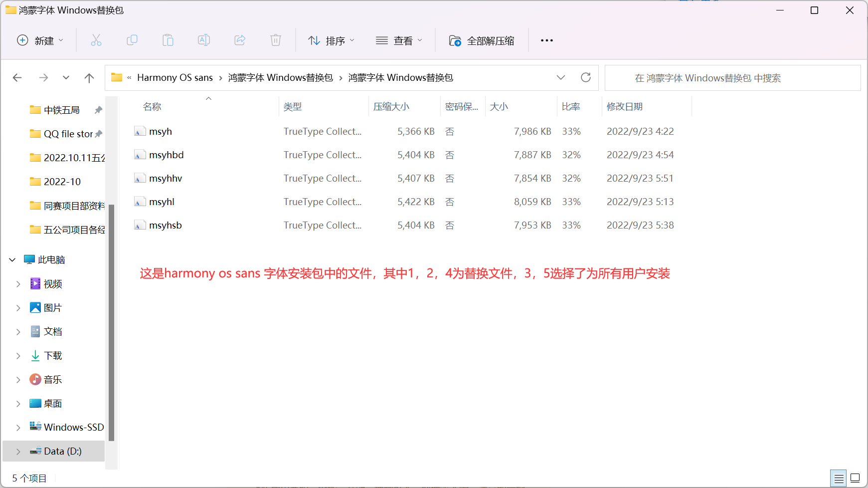Select 2022-10 folder in sidebar

coord(62,182)
